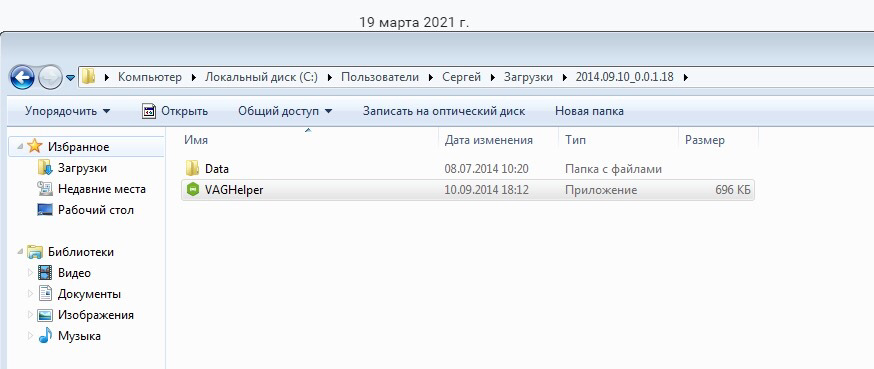This screenshot has width=874, height=369.
Task: Open the Видео library
Action: point(74,273)
